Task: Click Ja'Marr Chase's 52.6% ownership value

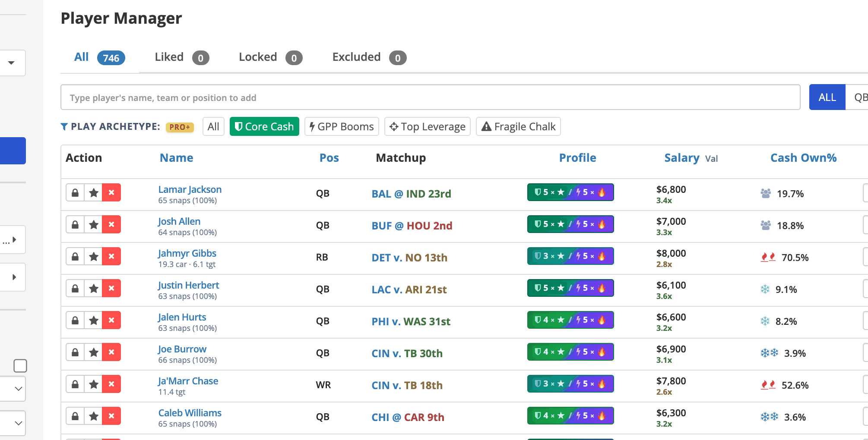Action: (x=795, y=385)
